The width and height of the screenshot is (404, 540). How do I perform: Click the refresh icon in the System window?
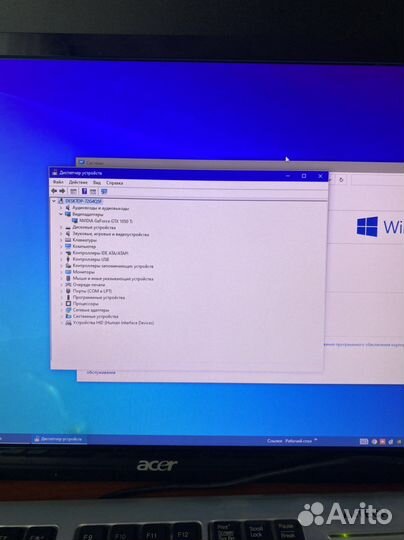coord(341,180)
